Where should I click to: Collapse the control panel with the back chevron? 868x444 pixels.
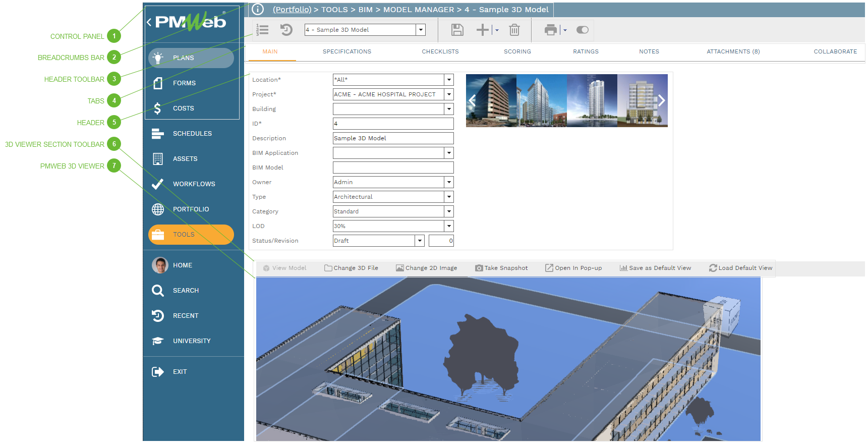(149, 22)
